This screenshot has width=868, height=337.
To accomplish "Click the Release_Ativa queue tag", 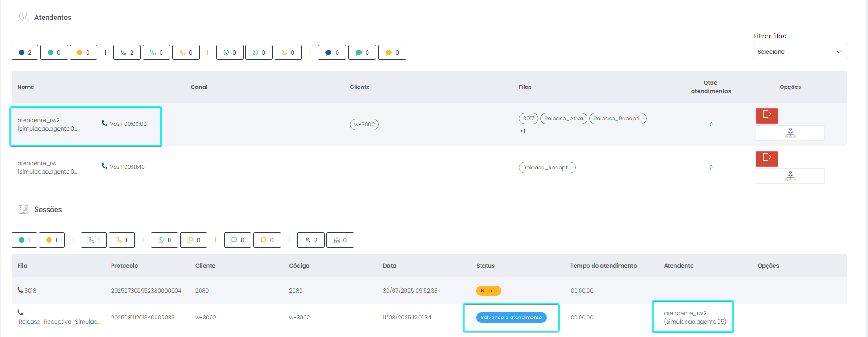I will [x=563, y=119].
